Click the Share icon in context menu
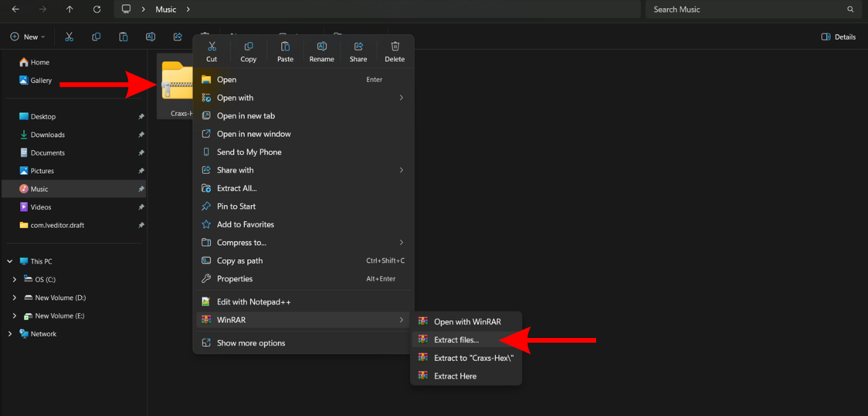Viewport: 868px width, 416px height. coord(358,51)
